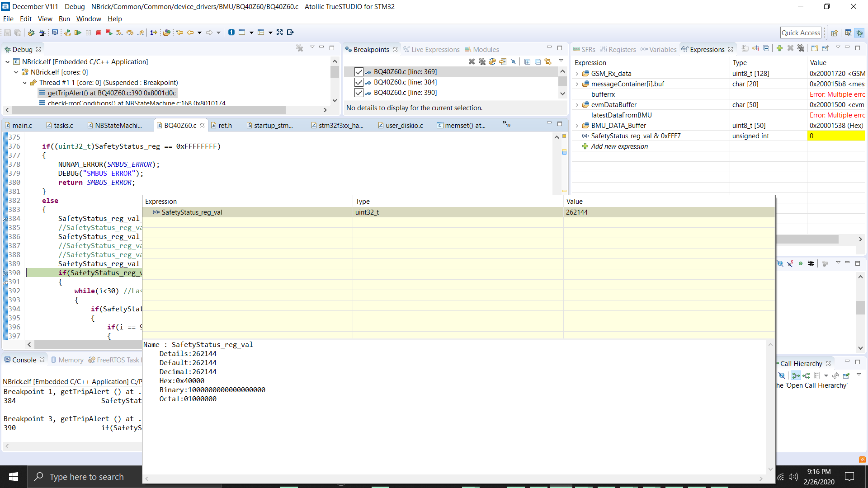868x488 pixels.
Task: Click the Back navigation arrow icon
Action: pos(190,33)
